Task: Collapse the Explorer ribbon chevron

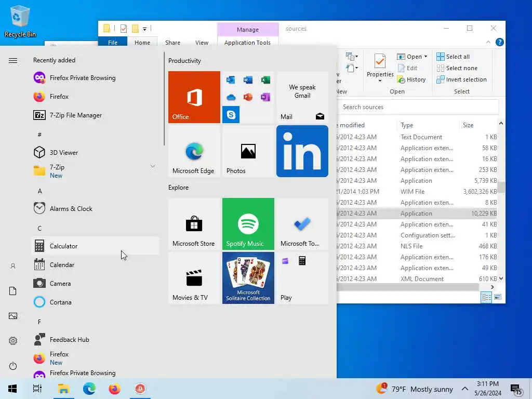Action: click(x=488, y=42)
